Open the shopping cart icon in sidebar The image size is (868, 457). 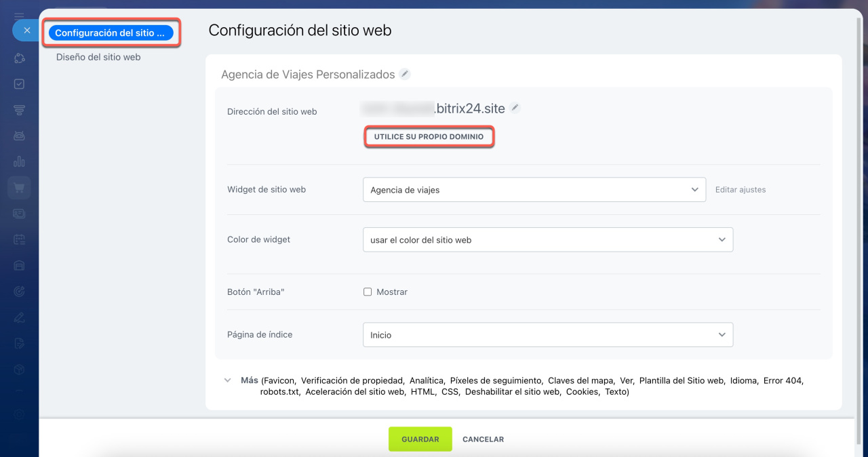coord(19,188)
